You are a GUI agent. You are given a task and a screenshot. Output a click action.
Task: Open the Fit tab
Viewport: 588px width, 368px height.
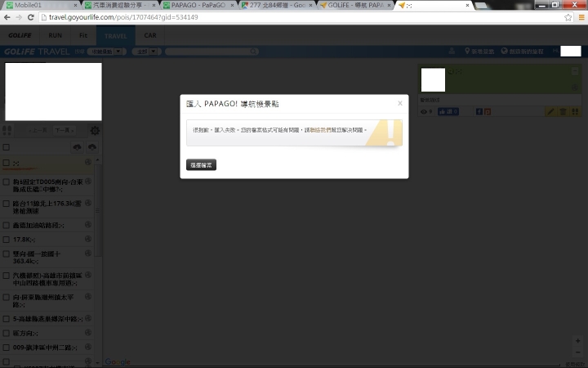click(x=83, y=35)
